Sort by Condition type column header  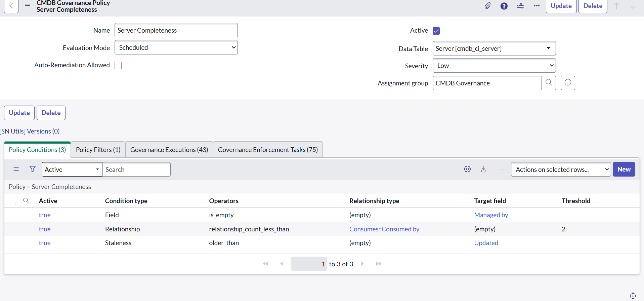[x=126, y=201]
